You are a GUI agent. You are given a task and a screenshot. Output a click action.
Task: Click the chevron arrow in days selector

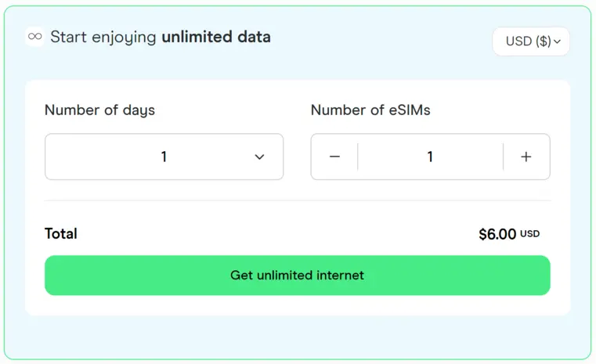pyautogui.click(x=259, y=157)
